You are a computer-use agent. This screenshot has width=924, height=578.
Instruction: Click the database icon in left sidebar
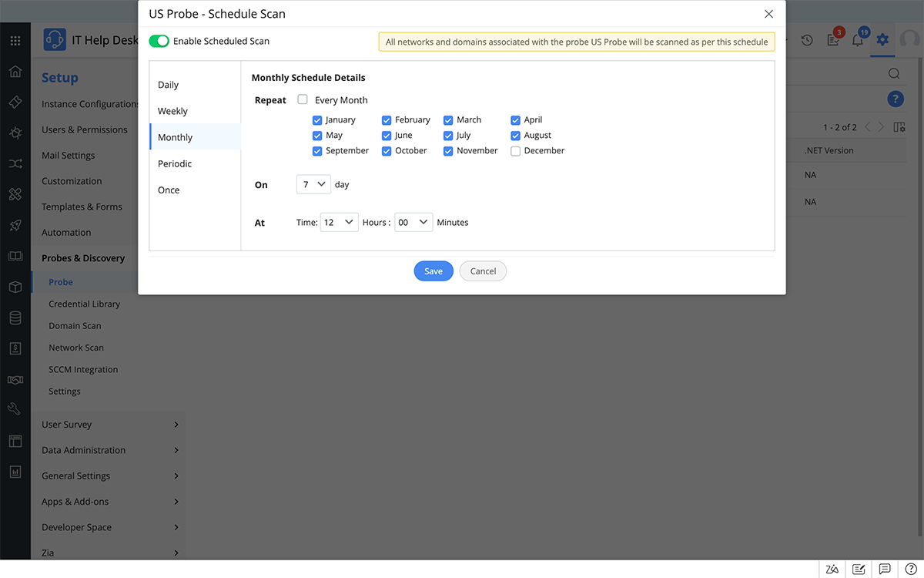pyautogui.click(x=15, y=318)
